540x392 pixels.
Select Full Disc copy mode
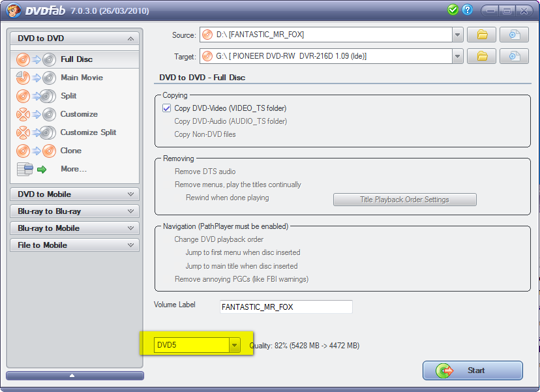(75, 59)
